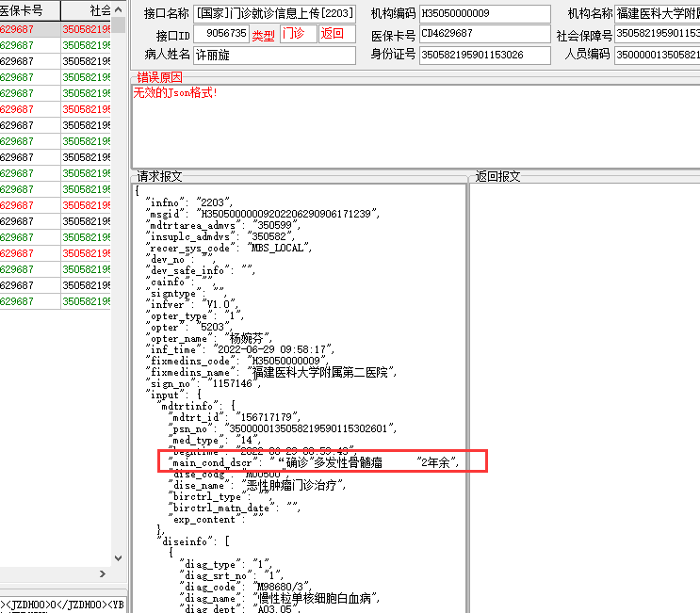Click the "infver": "V1.0" line
This screenshot has height=613, width=700.
click(193, 305)
